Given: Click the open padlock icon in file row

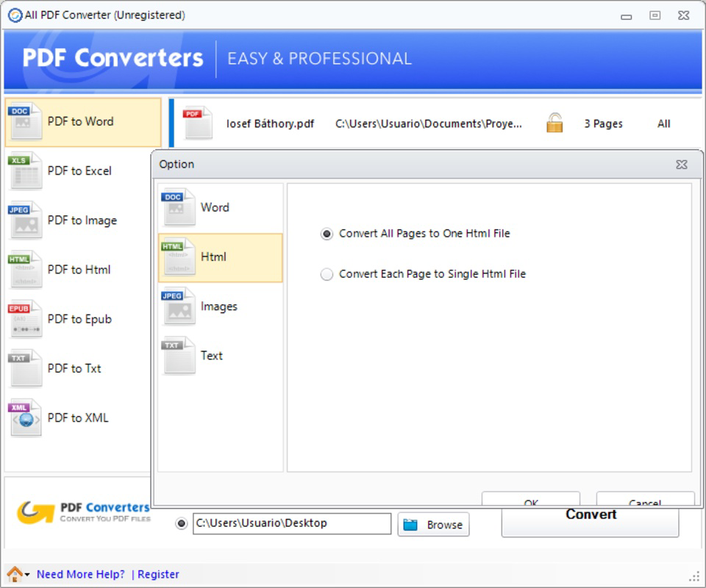Looking at the screenshot, I should pos(555,123).
